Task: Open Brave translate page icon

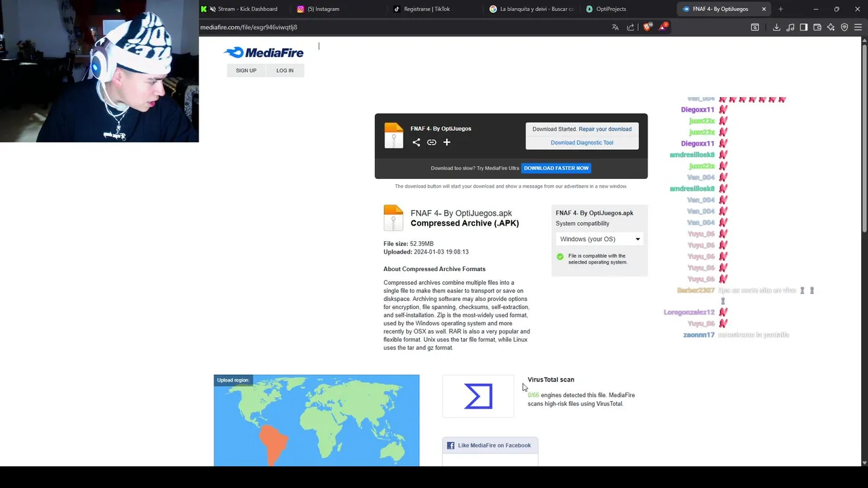Action: point(615,27)
